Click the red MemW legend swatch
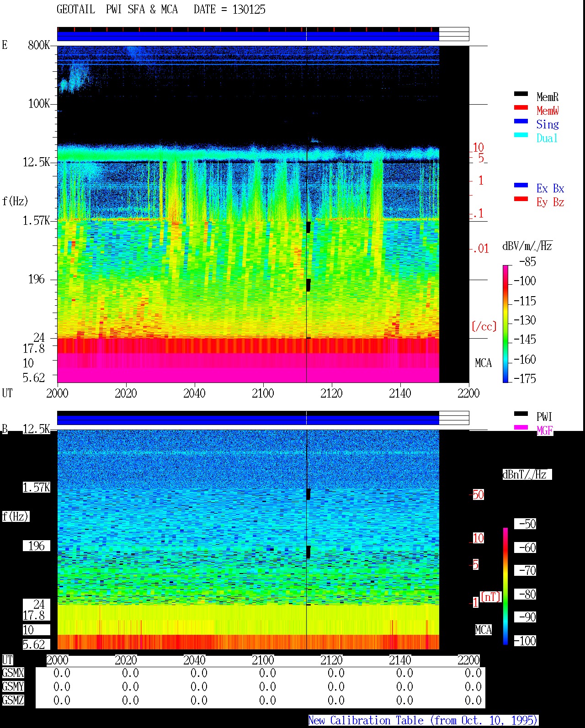 521,107
